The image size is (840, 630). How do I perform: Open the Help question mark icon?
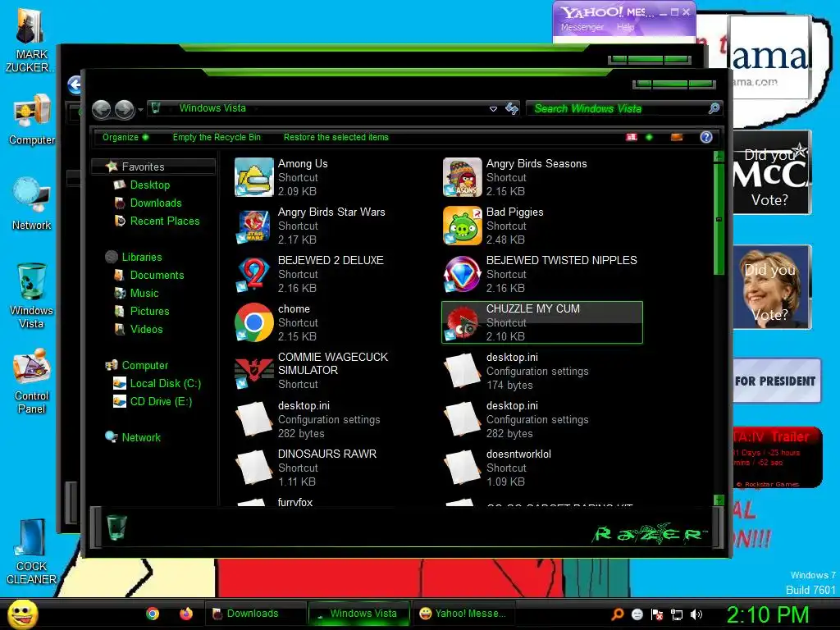[706, 137]
